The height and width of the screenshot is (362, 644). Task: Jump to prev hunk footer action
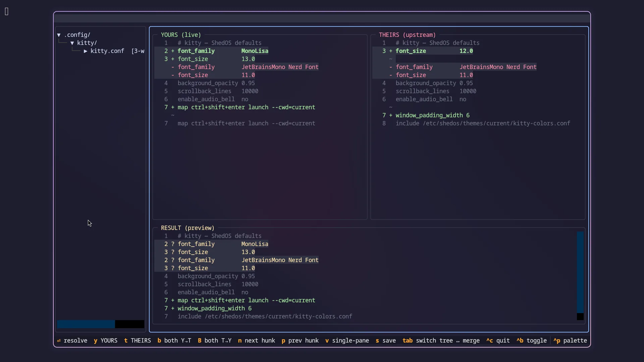click(300, 341)
